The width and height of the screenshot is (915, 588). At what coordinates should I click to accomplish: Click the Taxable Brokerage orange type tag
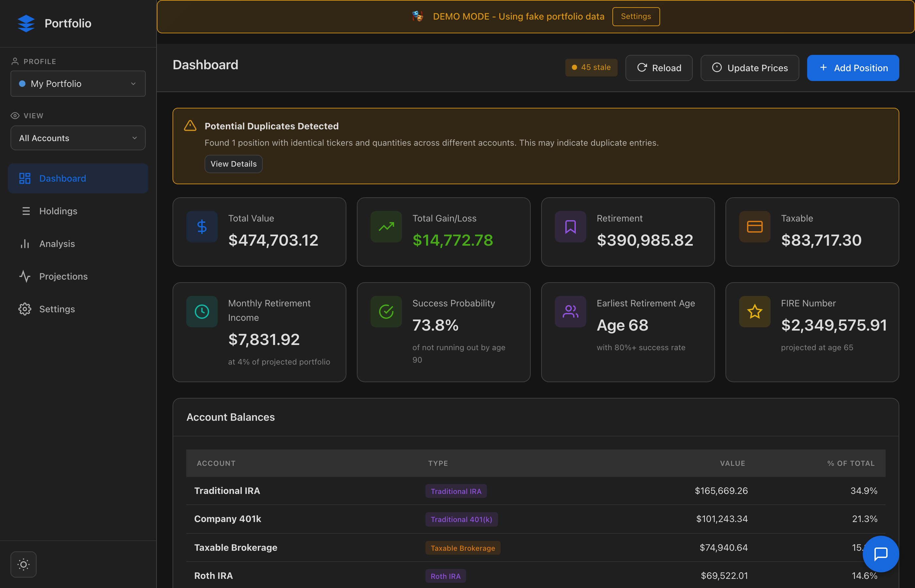[463, 548]
